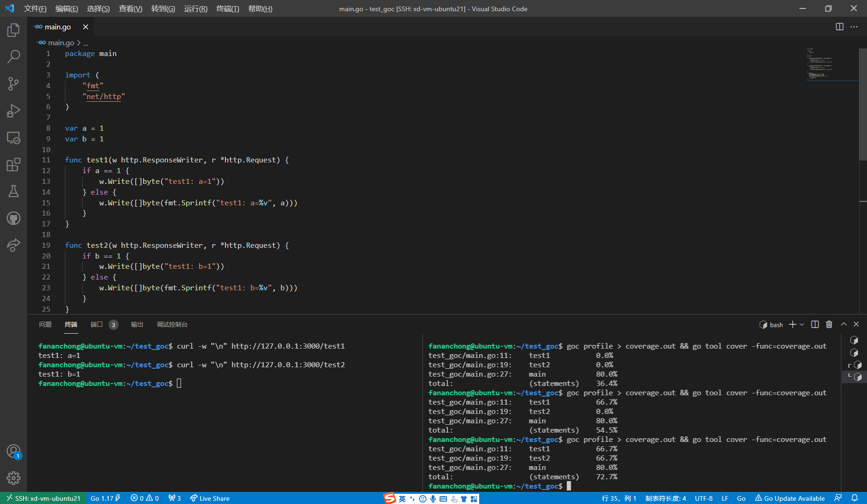Switch to the 调试控制台 panel tab
The height and width of the screenshot is (504, 867).
click(x=172, y=324)
